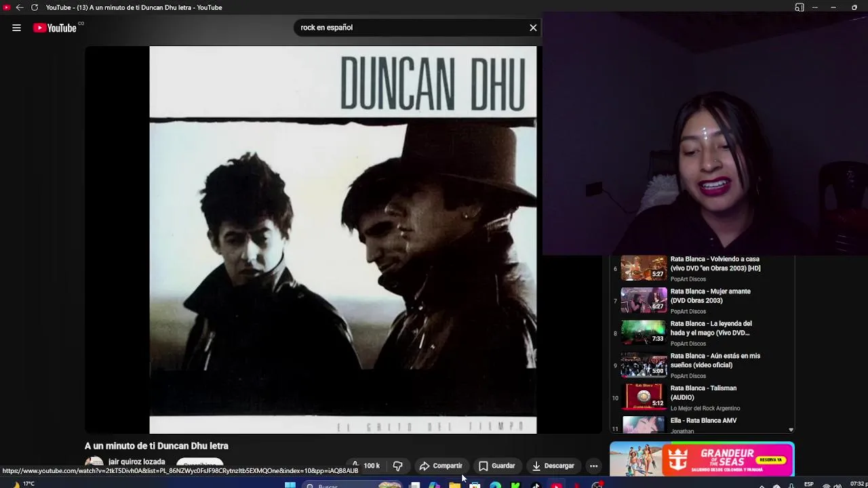Download the video with Descargar button
The width and height of the screenshot is (868, 488).
coord(553,466)
